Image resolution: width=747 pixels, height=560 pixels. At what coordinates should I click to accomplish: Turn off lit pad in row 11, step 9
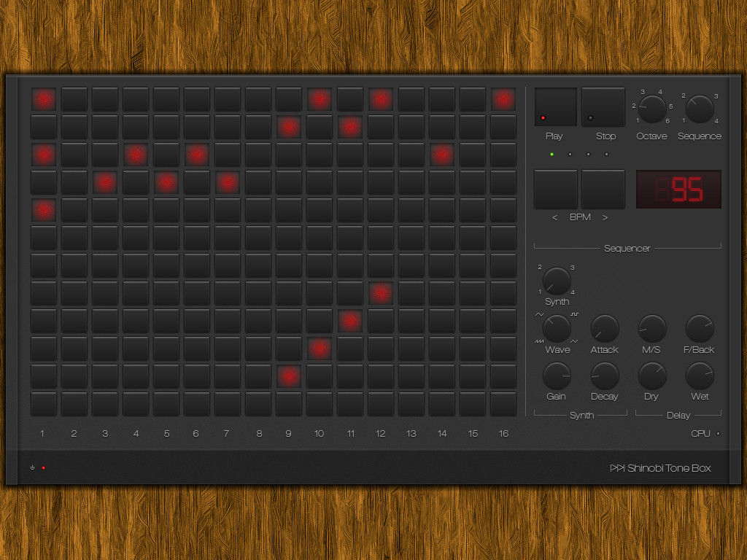click(x=289, y=376)
